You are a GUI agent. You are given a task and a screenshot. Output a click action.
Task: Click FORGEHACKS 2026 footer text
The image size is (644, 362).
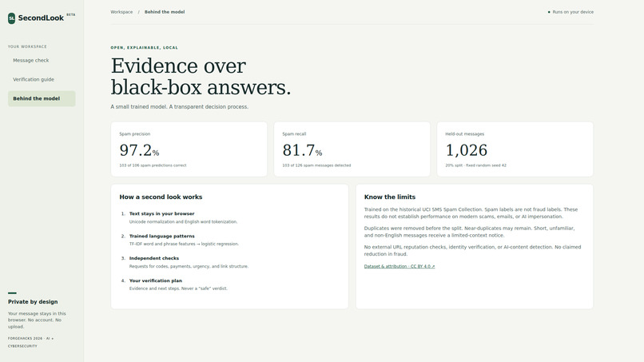tap(31, 342)
